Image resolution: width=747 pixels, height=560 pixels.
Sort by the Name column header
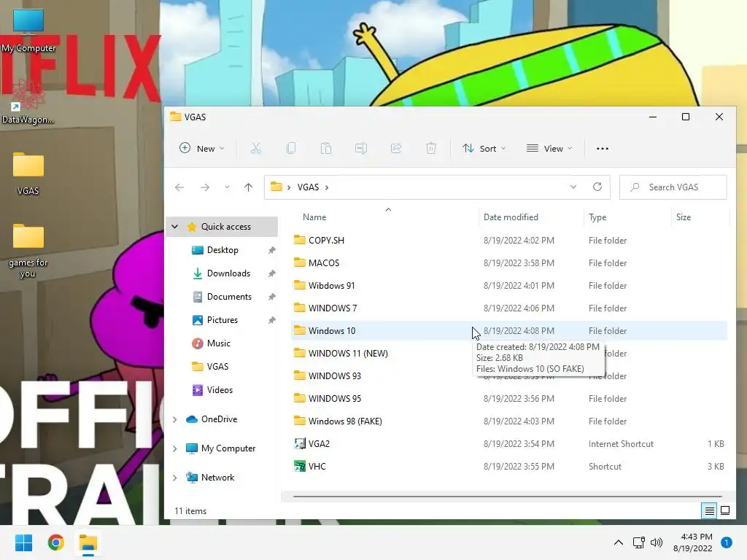314,217
